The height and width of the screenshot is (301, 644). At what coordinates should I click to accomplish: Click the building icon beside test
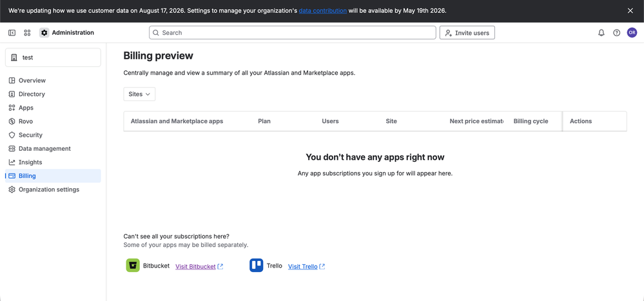coord(14,57)
